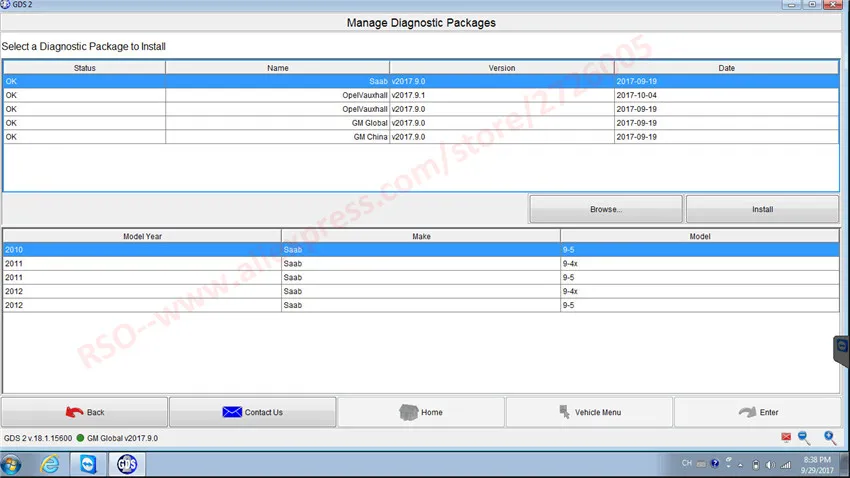Screen dimensions: 850x478
Task: Click the Vehicle Menu pointer icon
Action: point(564,412)
